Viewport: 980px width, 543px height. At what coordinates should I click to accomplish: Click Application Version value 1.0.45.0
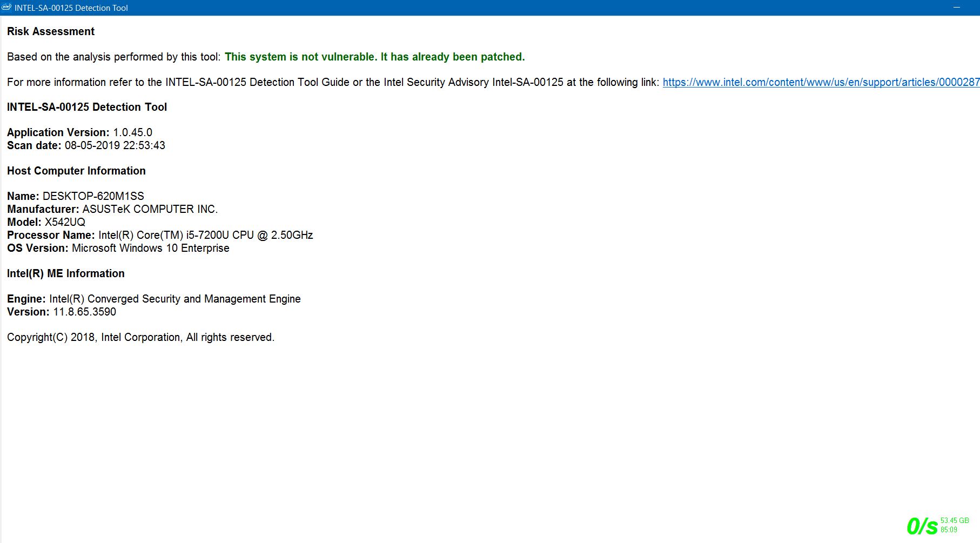(132, 132)
